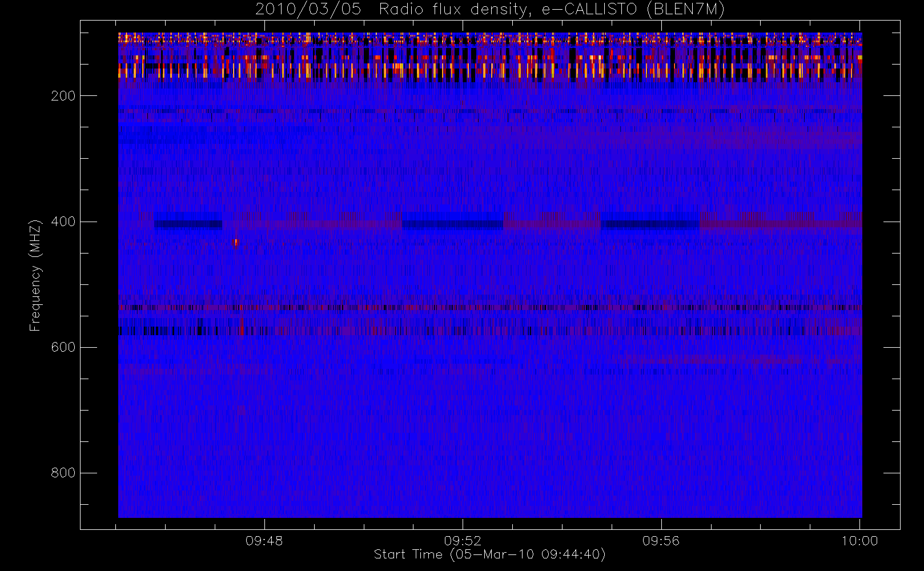
Task: Click the 800 frequency tick label
Action: (x=63, y=473)
